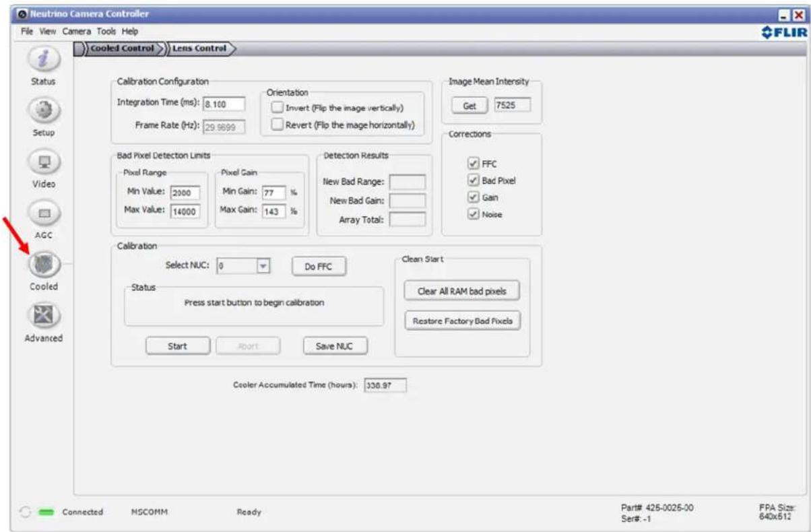Click the Min Gain percentage field
Viewport: 811px width, 532px height.
coord(273,193)
